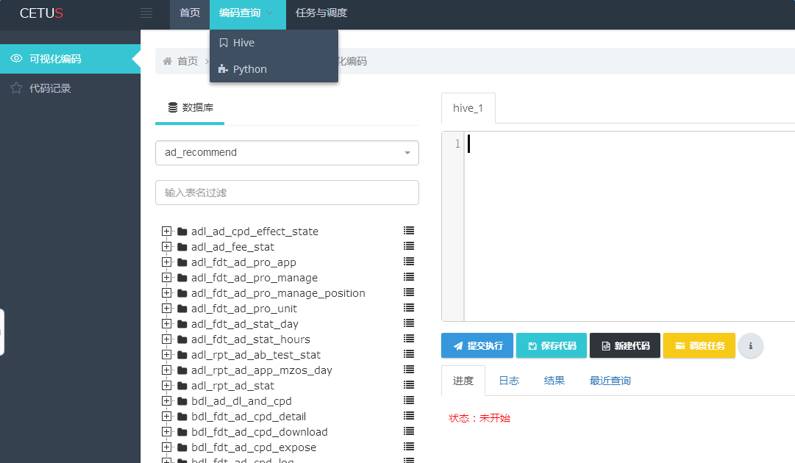This screenshot has width=795, height=463.
Task: Click the list icon for adl_fdt_ad_stat_day
Action: tap(409, 323)
